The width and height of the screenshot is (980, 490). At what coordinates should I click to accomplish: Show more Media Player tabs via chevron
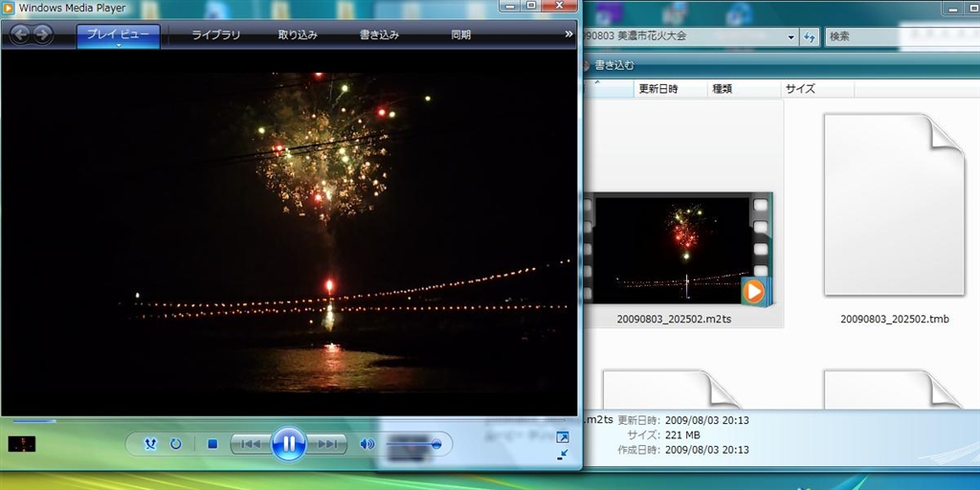568,33
